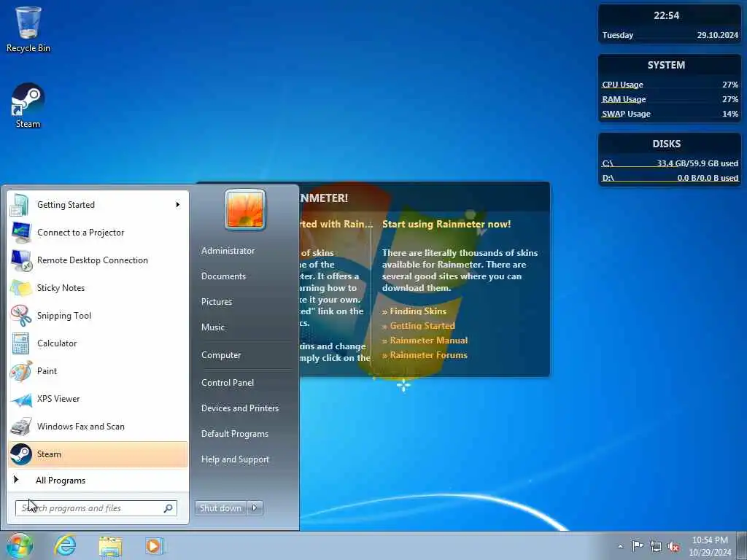Image resolution: width=747 pixels, height=560 pixels.
Task: Click "Start using Rainmeter now!" heading
Action: pyautogui.click(x=446, y=225)
